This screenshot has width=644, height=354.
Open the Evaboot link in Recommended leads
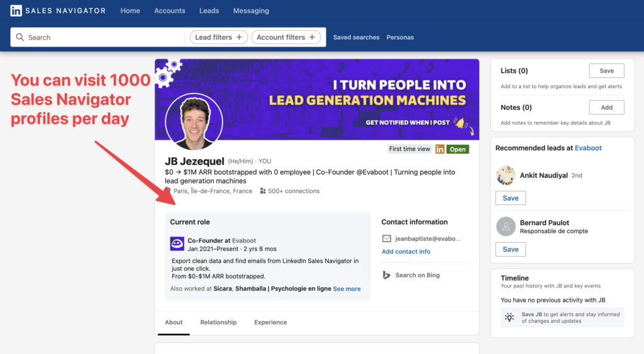coord(588,148)
